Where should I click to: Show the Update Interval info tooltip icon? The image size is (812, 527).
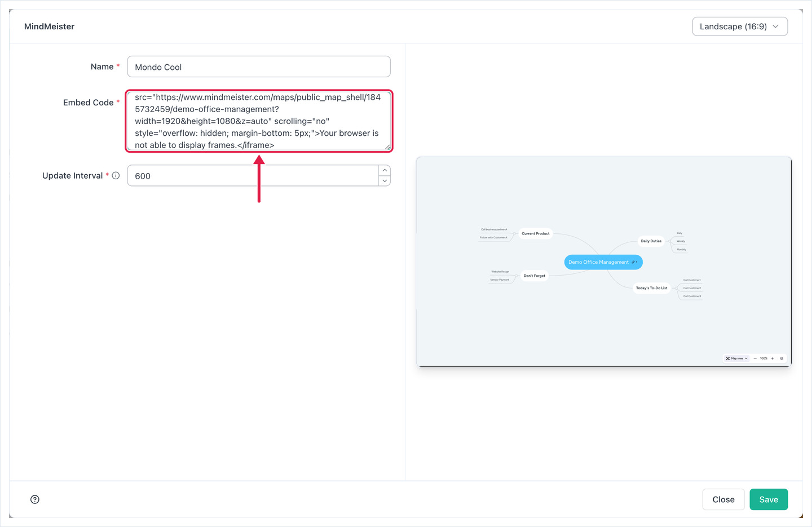[116, 176]
